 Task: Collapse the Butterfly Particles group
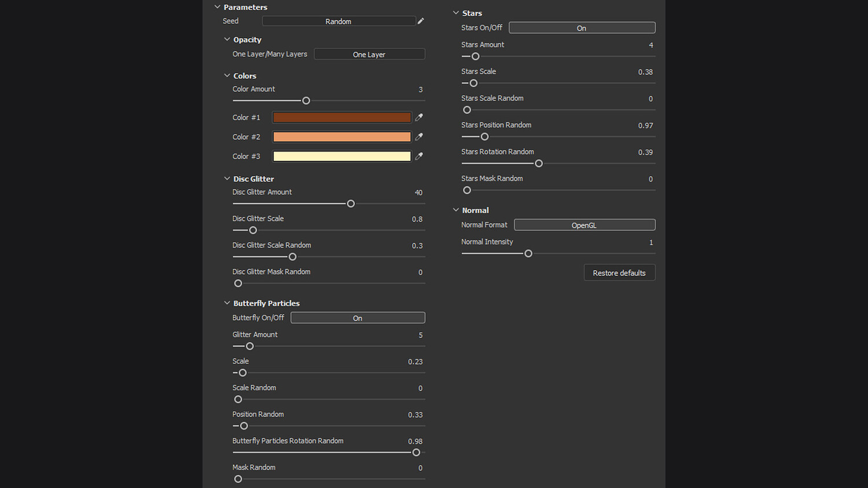tap(227, 303)
